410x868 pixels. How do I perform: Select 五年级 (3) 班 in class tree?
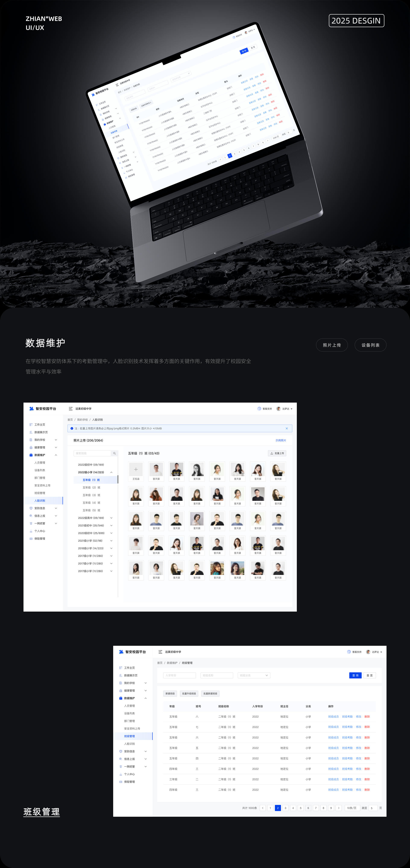(92, 495)
